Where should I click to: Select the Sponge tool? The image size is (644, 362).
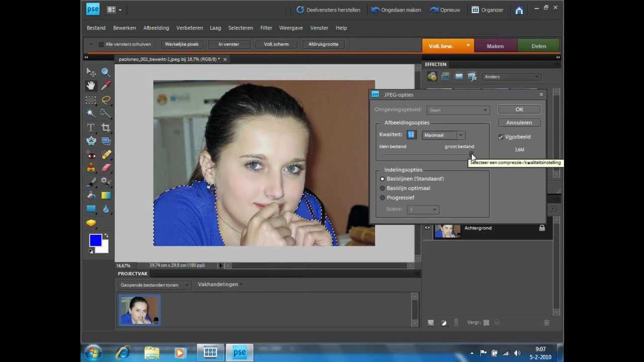coord(91,223)
